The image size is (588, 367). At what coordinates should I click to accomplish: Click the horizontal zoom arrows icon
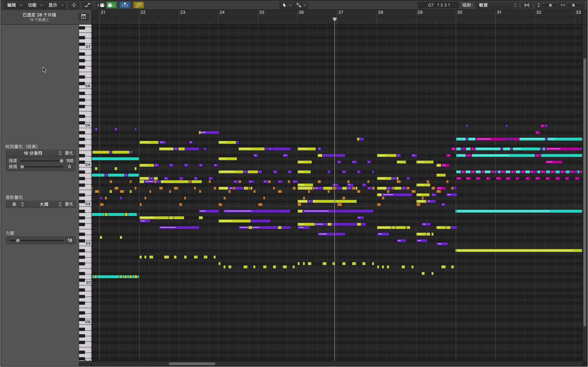[563, 5]
